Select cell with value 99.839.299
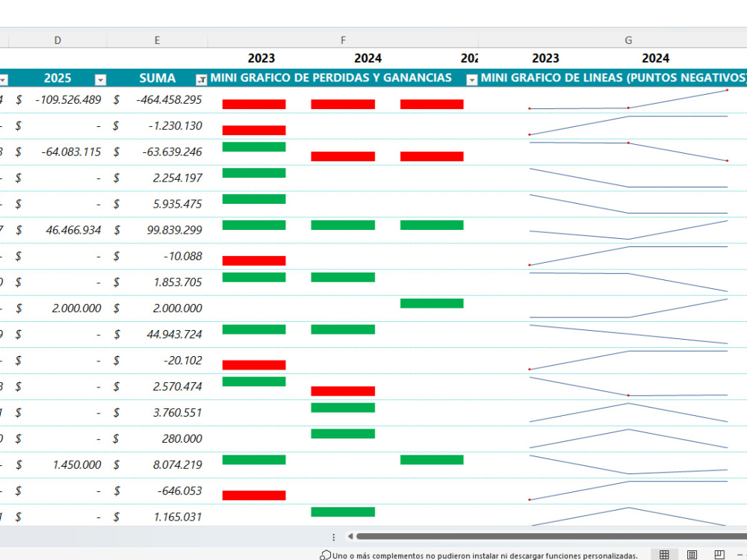The image size is (747, 560). 157,231
